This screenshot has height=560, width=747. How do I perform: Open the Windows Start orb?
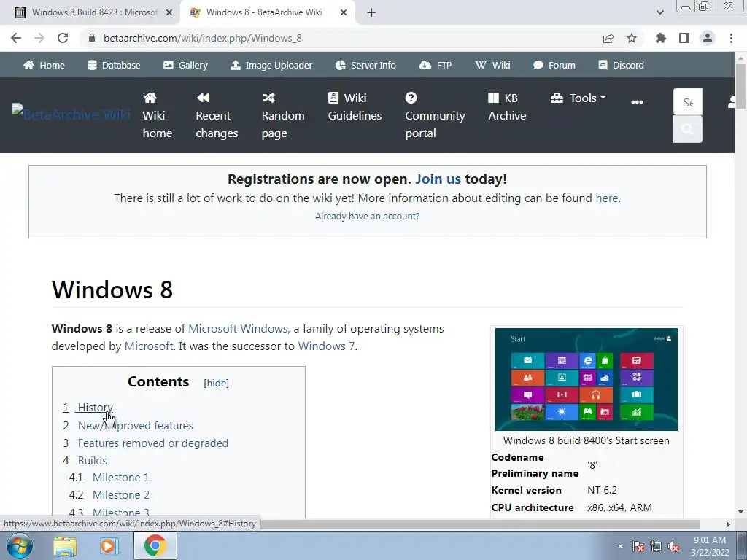pyautogui.click(x=19, y=545)
